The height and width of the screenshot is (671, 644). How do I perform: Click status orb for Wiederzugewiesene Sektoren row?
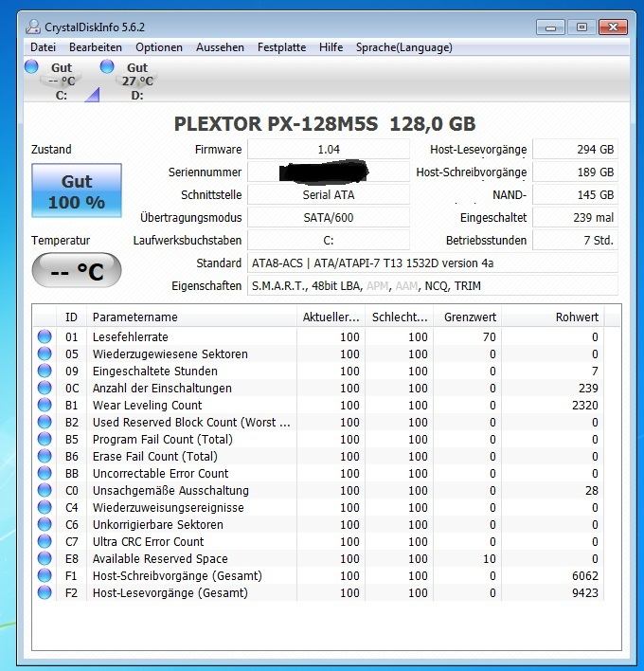tap(45, 354)
